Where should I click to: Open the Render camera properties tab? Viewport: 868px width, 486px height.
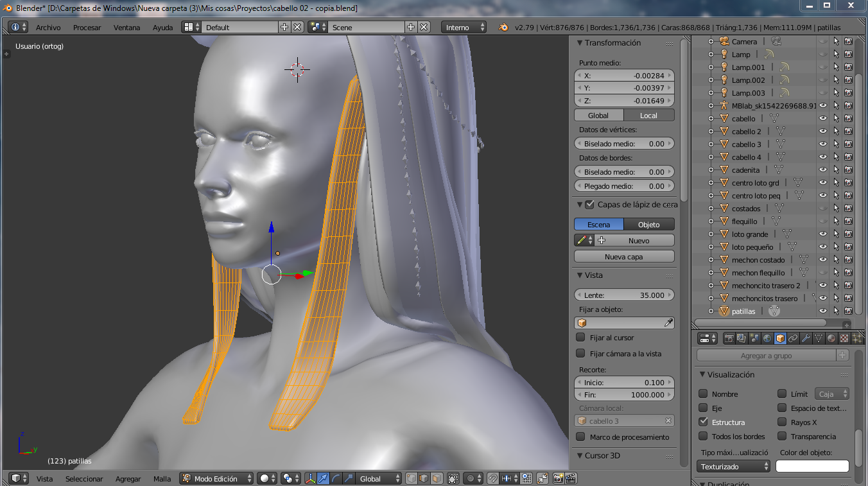(729, 338)
